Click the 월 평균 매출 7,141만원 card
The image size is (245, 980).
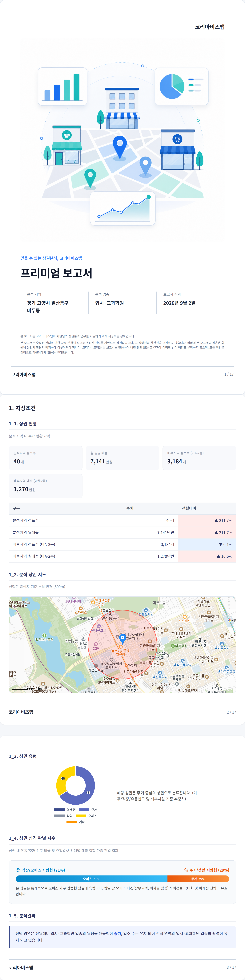pos(122,458)
